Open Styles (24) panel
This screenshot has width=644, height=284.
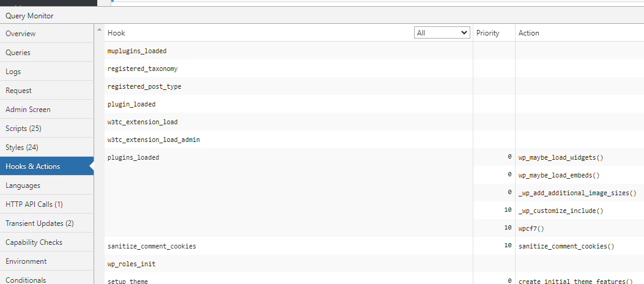[47, 147]
